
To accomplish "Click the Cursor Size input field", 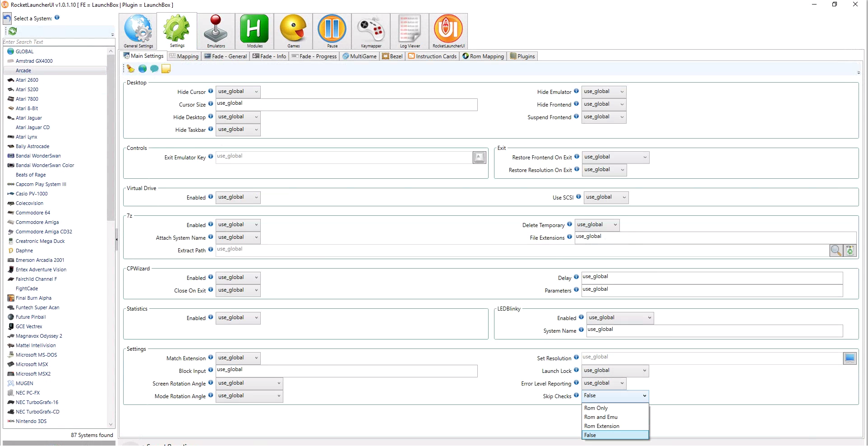I will [x=346, y=104].
